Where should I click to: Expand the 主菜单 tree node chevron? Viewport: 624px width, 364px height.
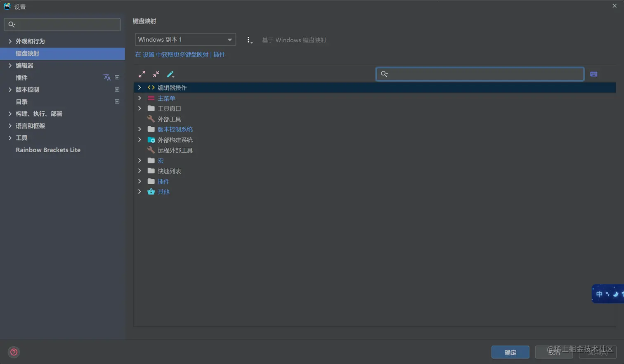coord(139,98)
